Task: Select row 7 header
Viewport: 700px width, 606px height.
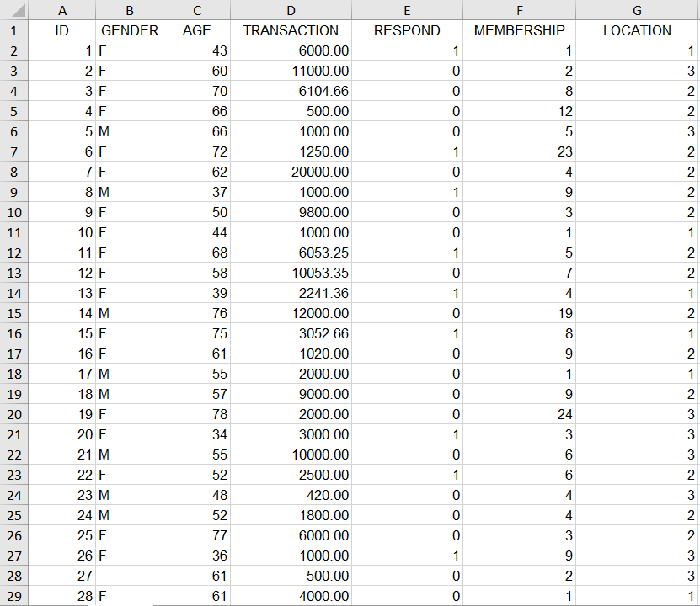Action: [x=13, y=151]
